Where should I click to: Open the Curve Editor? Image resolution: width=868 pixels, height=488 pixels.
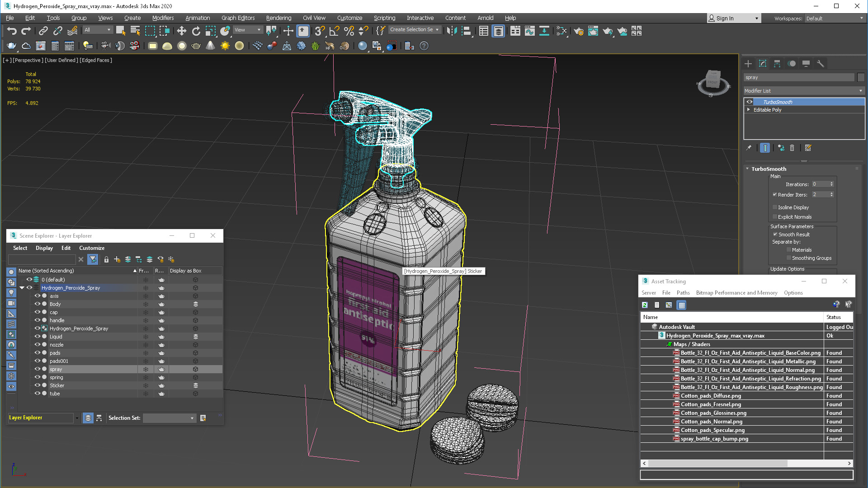coord(530,31)
